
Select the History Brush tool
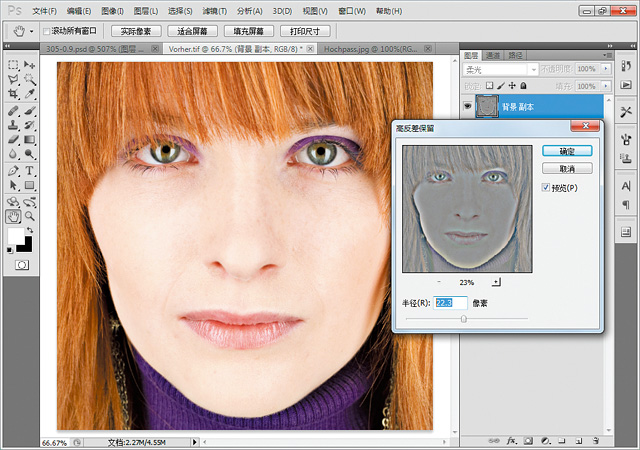tap(29, 125)
